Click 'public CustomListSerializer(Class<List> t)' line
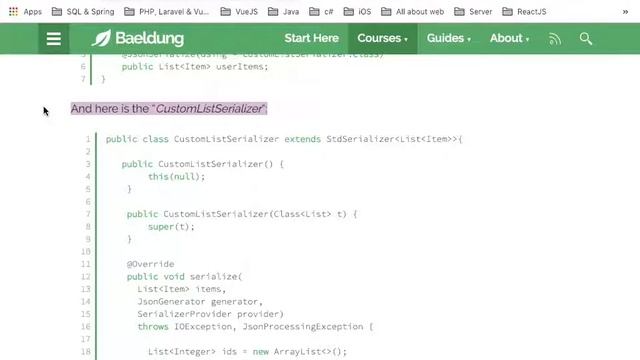The height and width of the screenshot is (360, 640). tap(242, 214)
